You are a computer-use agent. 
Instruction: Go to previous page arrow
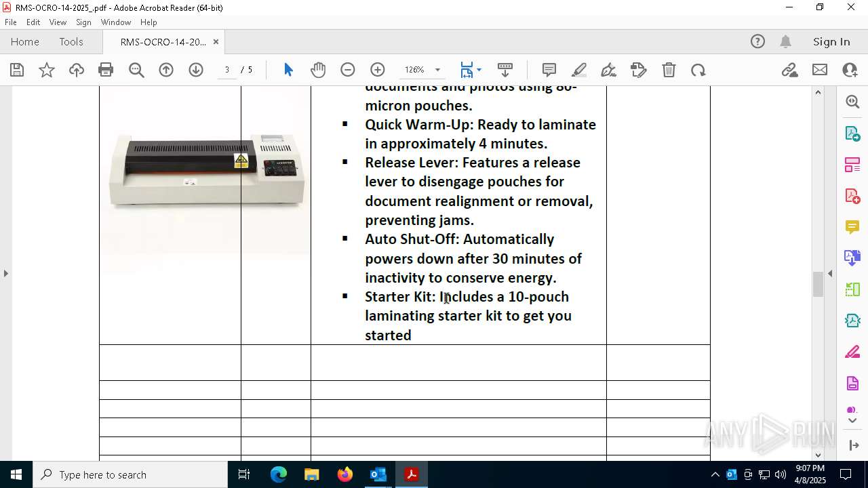166,70
